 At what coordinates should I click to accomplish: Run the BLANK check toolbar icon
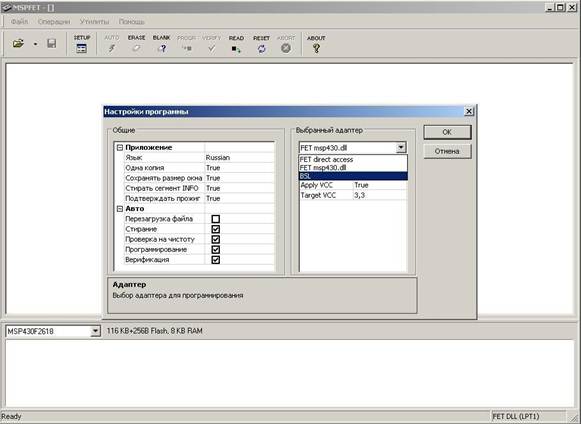tap(162, 44)
